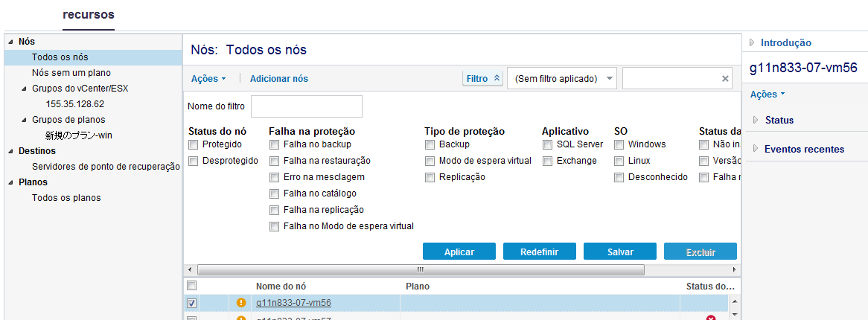Viewport: 868px width, 320px height.
Task: Open the g11n833-07-vm56 node link
Action: (294, 303)
